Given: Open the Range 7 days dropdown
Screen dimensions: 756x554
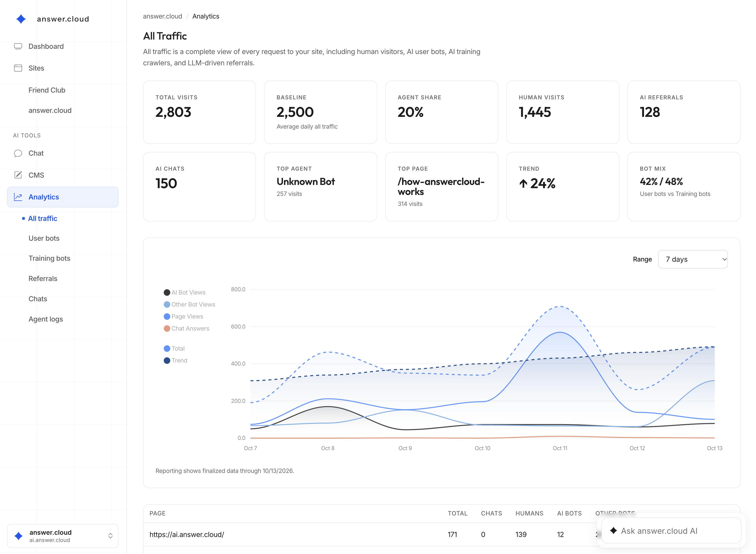Looking at the screenshot, I should 693,259.
